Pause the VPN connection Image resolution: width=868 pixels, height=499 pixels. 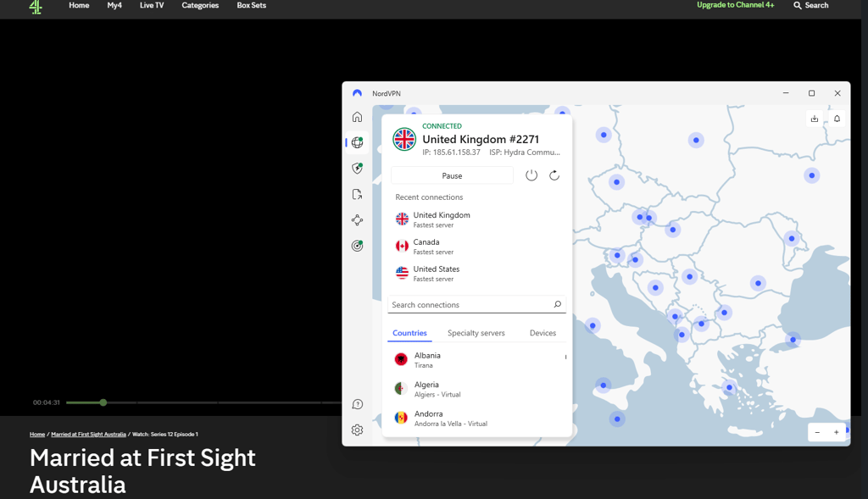pyautogui.click(x=452, y=176)
